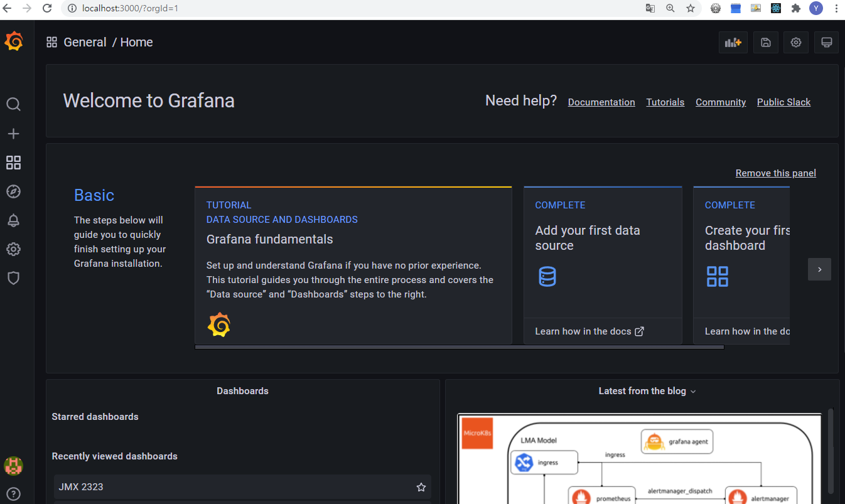
Task: Open the Alerting bell icon
Action: pos(13,220)
